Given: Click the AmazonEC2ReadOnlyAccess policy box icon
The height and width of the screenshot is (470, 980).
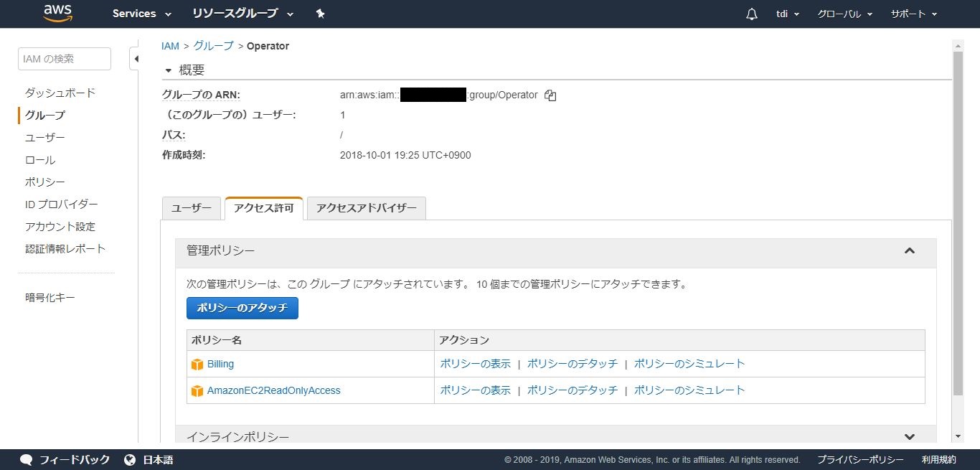Looking at the screenshot, I should pyautogui.click(x=197, y=391).
